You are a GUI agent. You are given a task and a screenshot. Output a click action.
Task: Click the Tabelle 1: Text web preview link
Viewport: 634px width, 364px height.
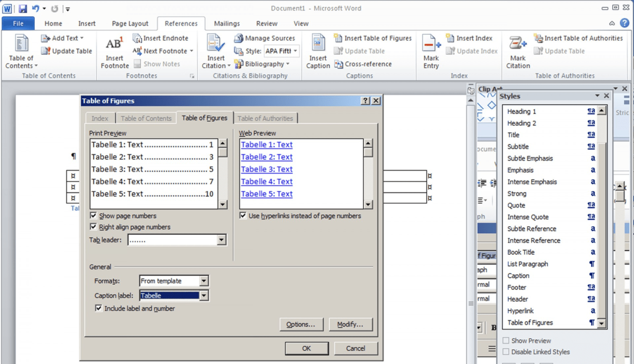click(267, 144)
